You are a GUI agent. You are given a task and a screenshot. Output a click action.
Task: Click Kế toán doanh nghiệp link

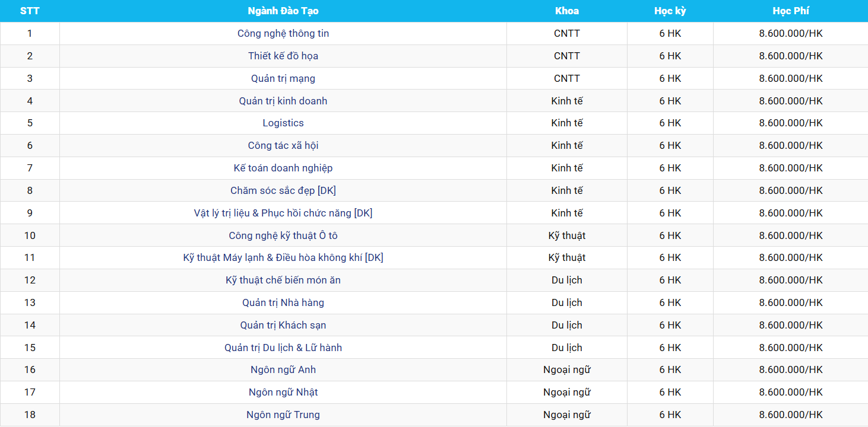283,168
